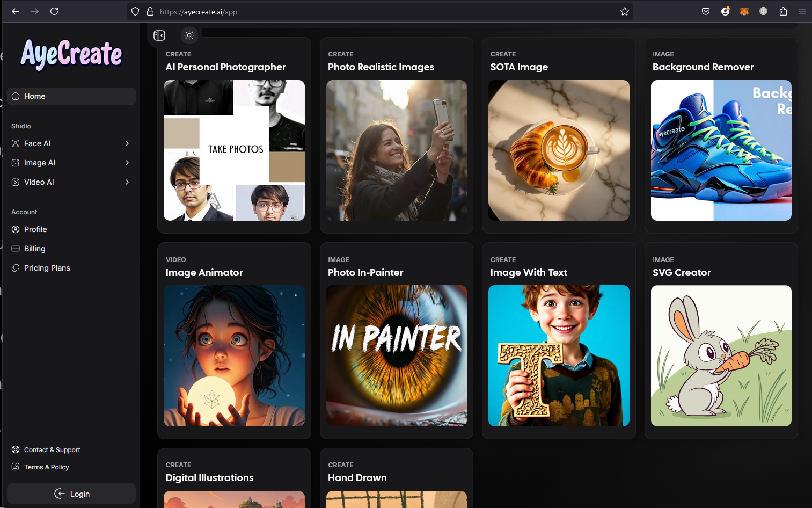The image size is (812, 508).
Task: Open the browser extensions puzzle icon
Action: 783,11
